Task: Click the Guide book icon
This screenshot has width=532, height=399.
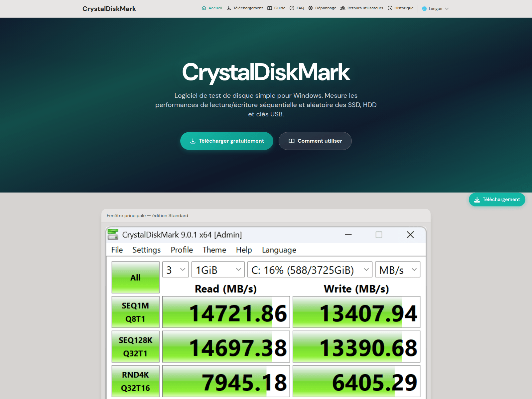Action: pyautogui.click(x=270, y=8)
